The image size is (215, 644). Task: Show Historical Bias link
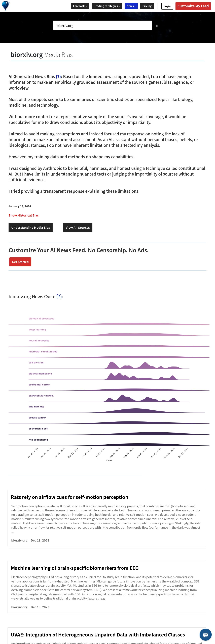24,215
